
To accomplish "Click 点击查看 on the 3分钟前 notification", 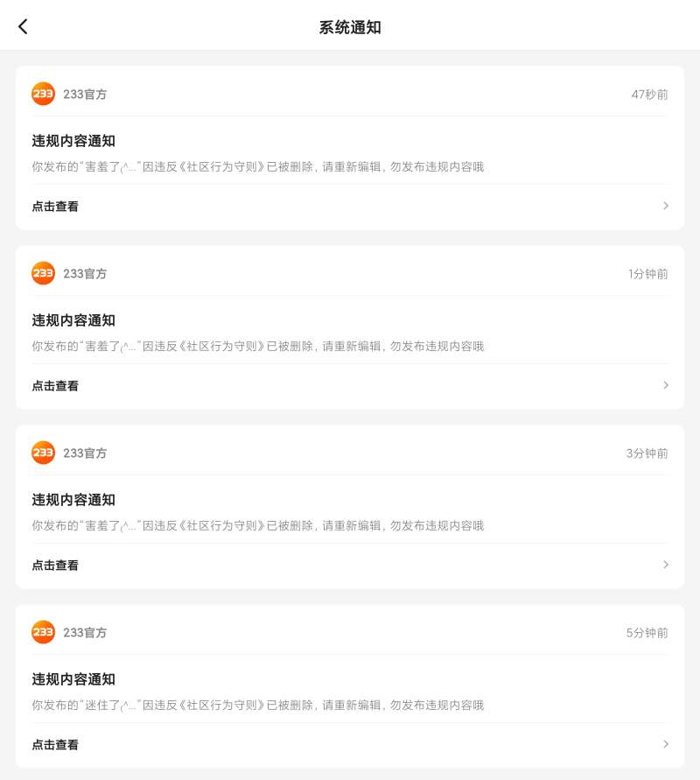I will pyautogui.click(x=55, y=566).
